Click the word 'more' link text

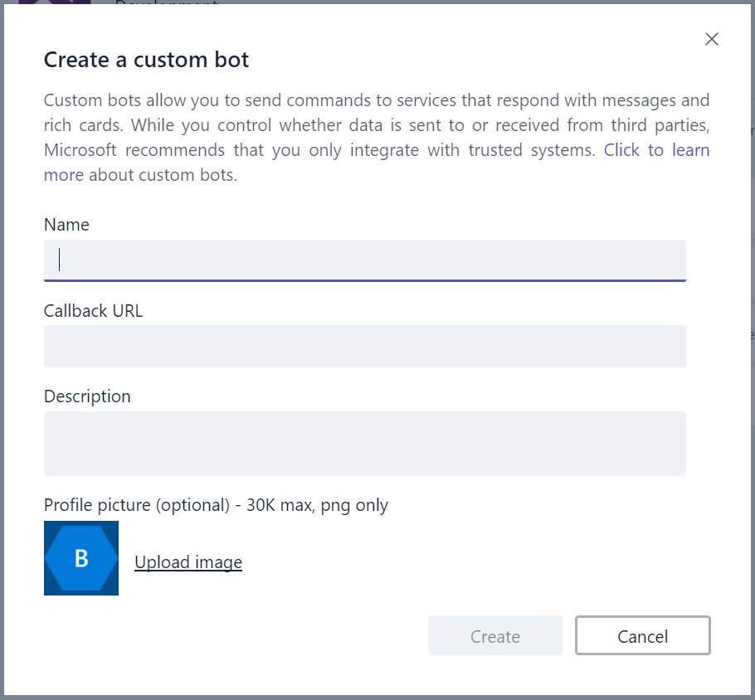pyautogui.click(x=64, y=175)
